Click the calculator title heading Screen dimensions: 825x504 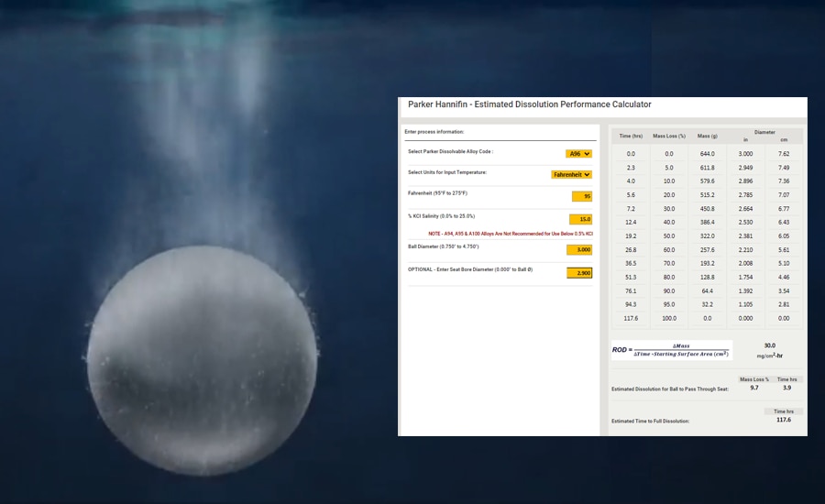pos(530,105)
